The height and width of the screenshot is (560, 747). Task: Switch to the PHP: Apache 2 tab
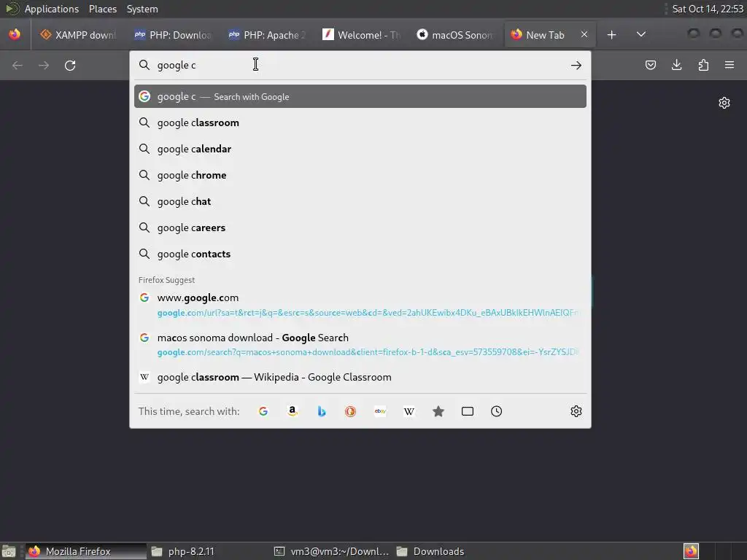pos(268,35)
